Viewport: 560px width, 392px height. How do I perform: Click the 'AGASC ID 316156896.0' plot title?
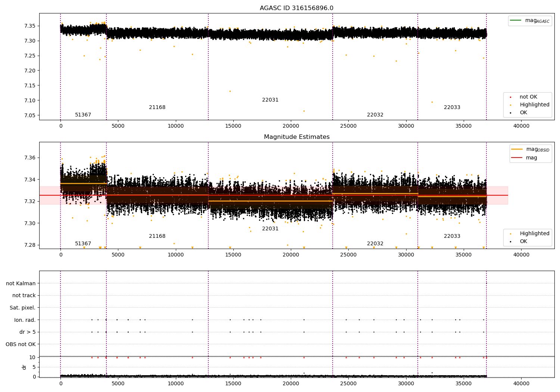[x=296, y=8]
